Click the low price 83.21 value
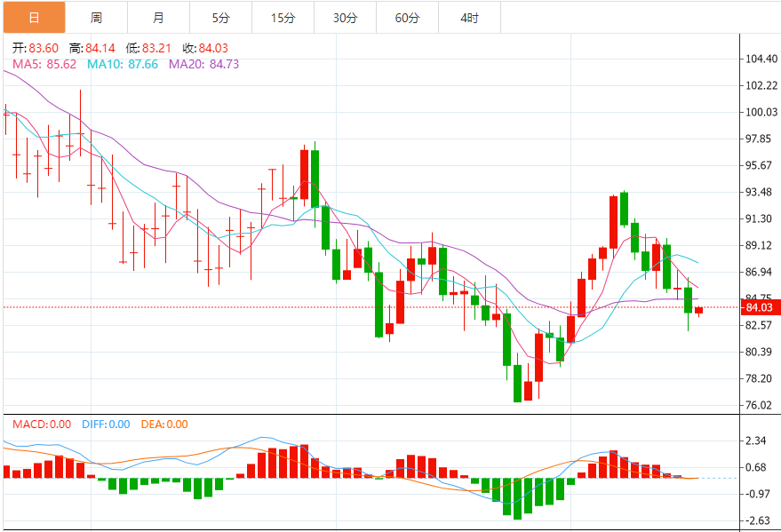781x532 pixels. coord(156,48)
